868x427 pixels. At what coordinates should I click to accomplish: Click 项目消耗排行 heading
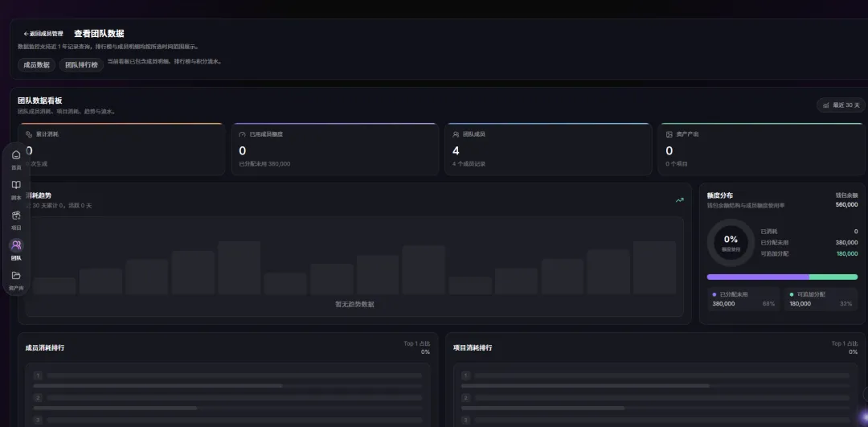pyautogui.click(x=473, y=348)
